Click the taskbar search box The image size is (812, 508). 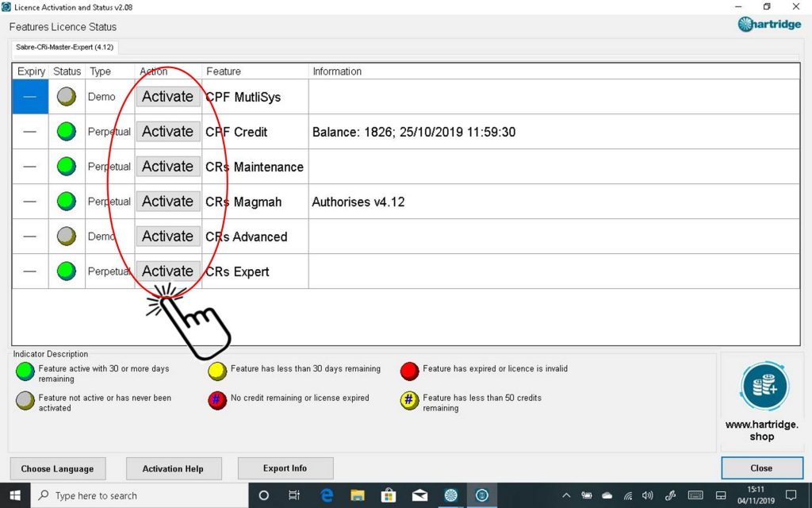click(140, 495)
